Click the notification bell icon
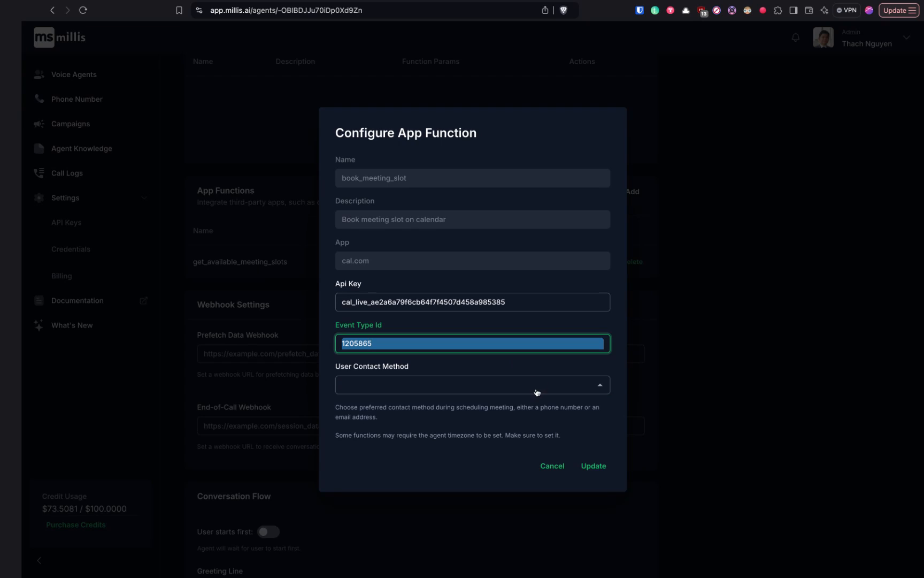 click(x=796, y=37)
